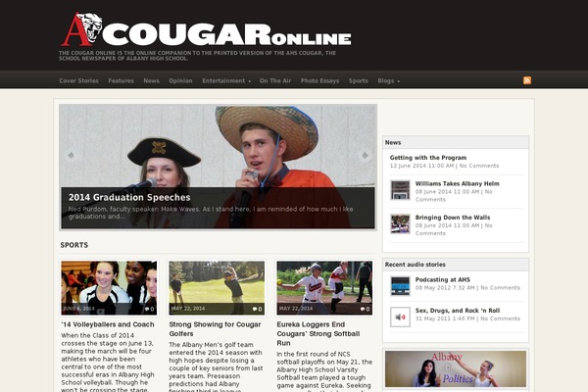Open Eureka Loggers End Cougars' Softball article
The width and height of the screenshot is (588, 392).
click(x=318, y=333)
